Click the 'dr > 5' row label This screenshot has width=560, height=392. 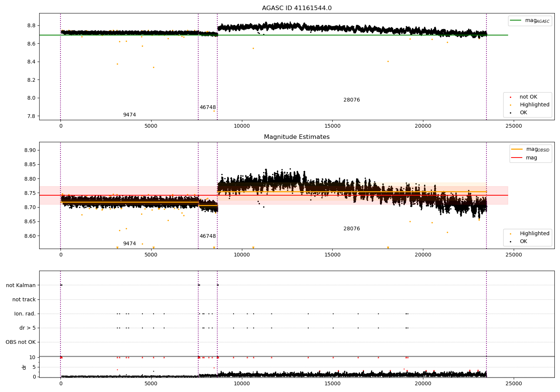pyautogui.click(x=28, y=328)
